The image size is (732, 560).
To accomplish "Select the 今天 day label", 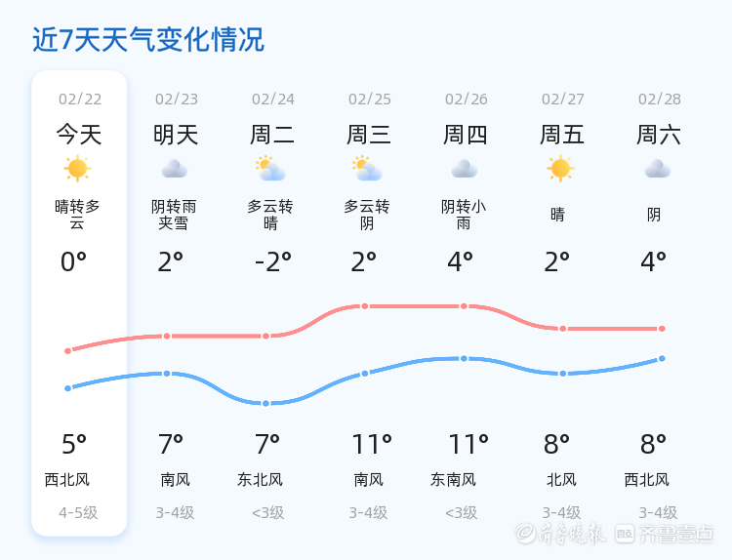I will 79,135.
